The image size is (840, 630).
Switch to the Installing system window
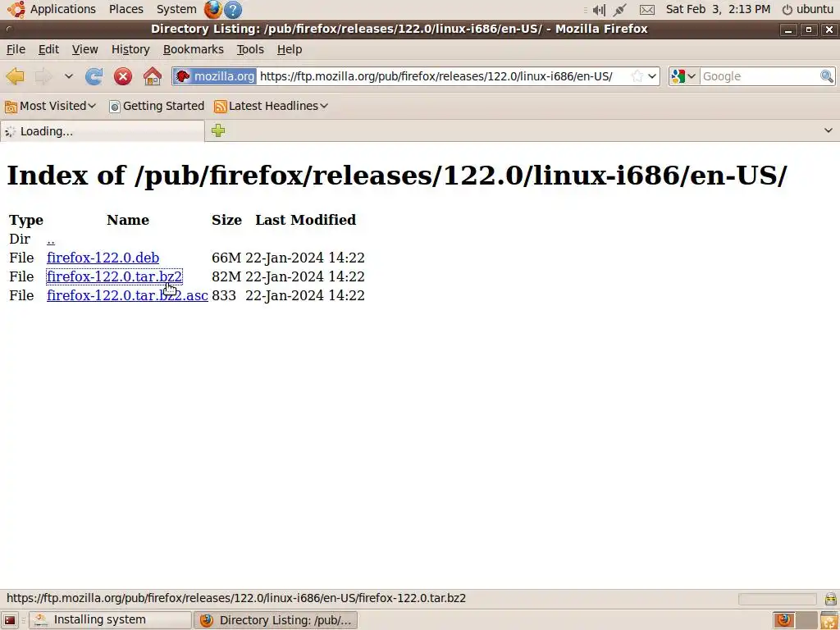110,620
